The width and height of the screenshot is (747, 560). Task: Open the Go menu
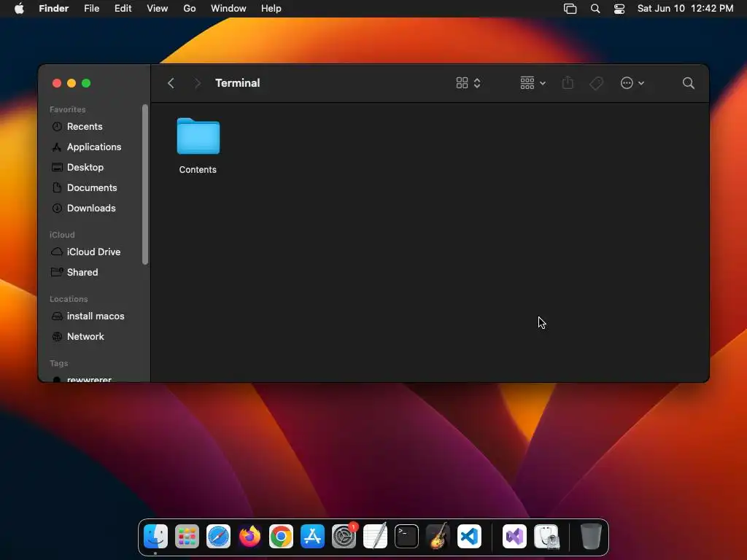190,9
